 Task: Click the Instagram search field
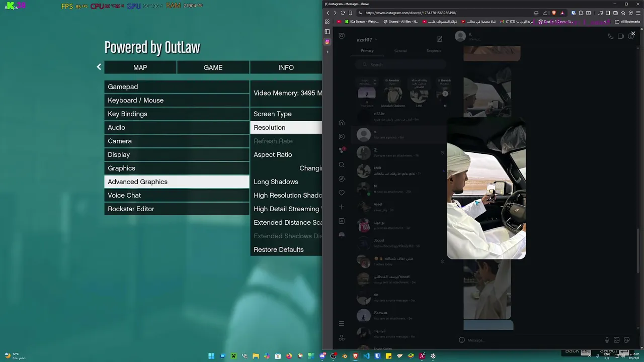[x=400, y=65]
